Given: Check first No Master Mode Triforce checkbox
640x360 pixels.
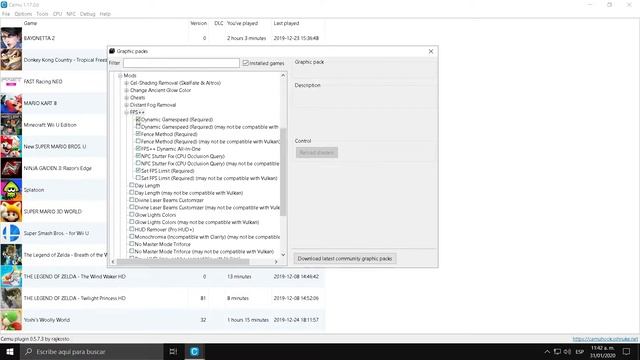Looking at the screenshot, I should point(132,244).
